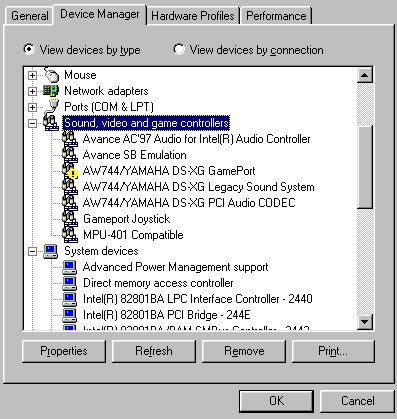Dismiss dialog with Cancel button
The image size is (397, 419).
[x=357, y=401]
